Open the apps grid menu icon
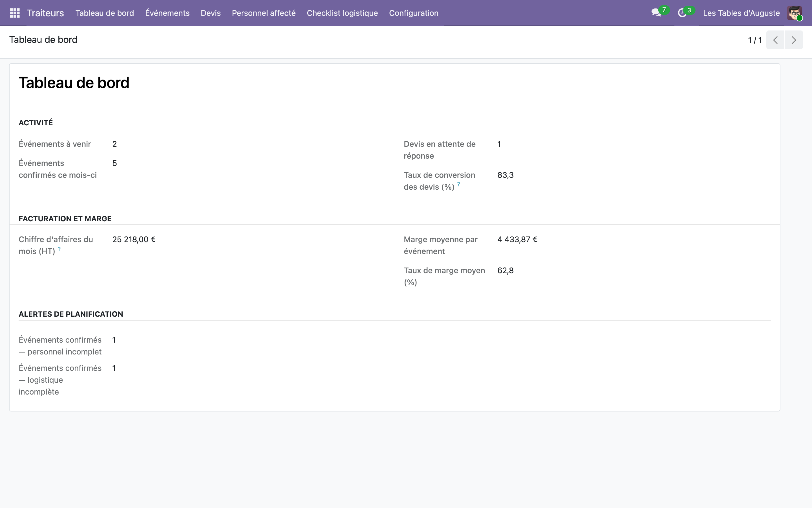 pos(15,13)
